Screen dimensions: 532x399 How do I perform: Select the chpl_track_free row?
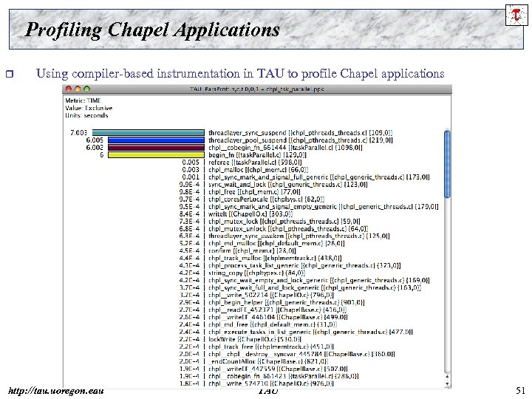270,347
